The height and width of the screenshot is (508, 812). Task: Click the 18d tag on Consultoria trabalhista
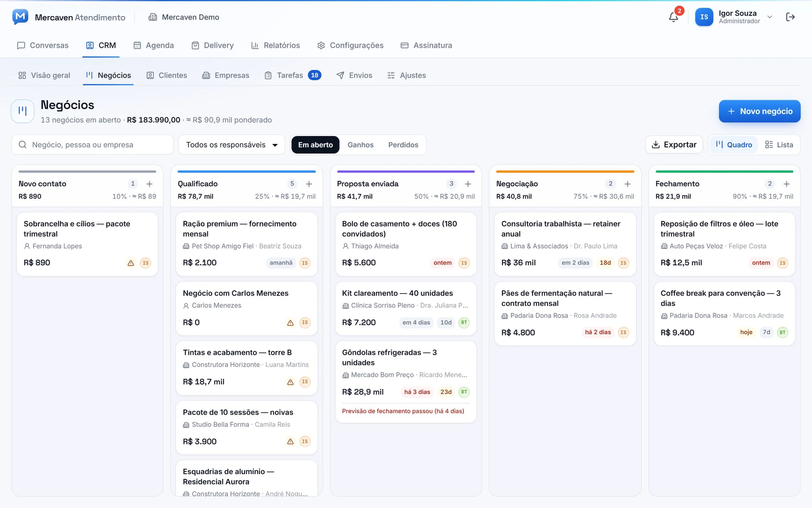point(605,263)
